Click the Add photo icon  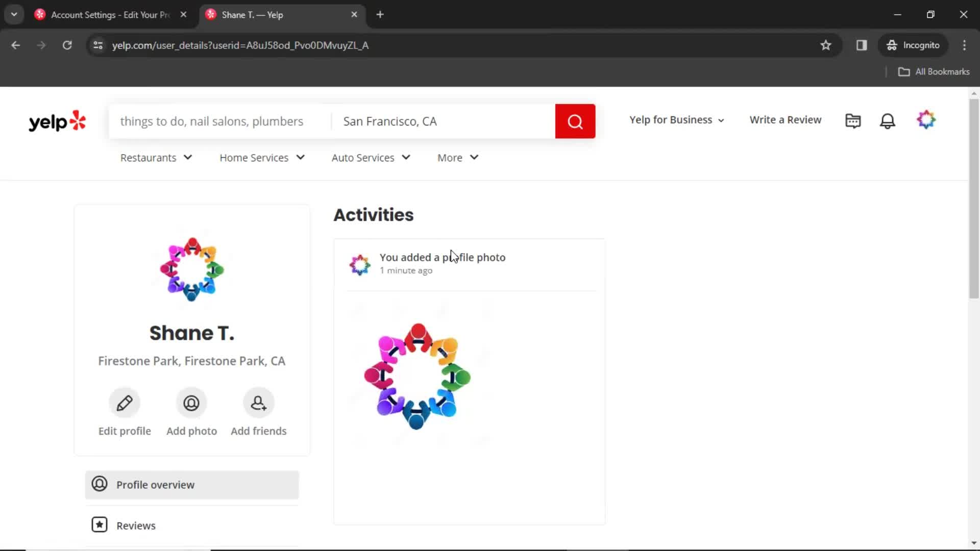pos(191,403)
